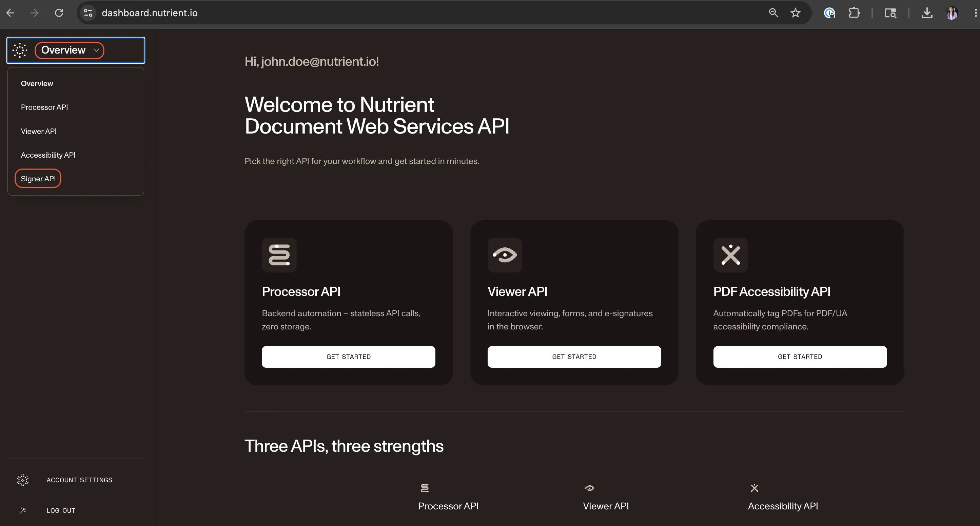Click the password manager extension icon
Image resolution: width=980 pixels, height=526 pixels.
pyautogui.click(x=829, y=13)
